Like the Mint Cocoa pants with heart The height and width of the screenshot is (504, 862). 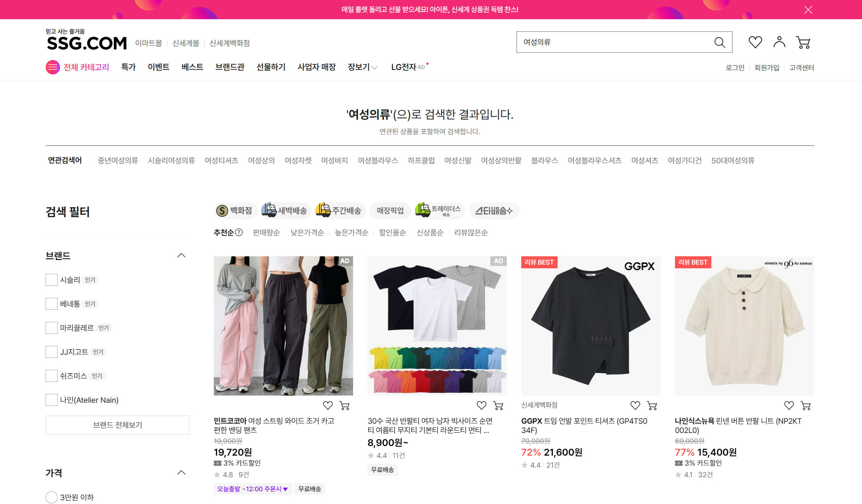tap(328, 406)
